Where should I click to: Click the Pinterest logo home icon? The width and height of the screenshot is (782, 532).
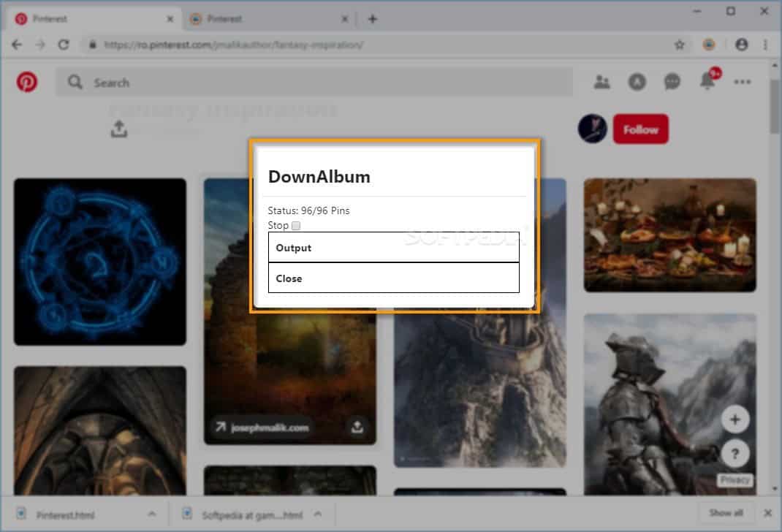pos(27,83)
